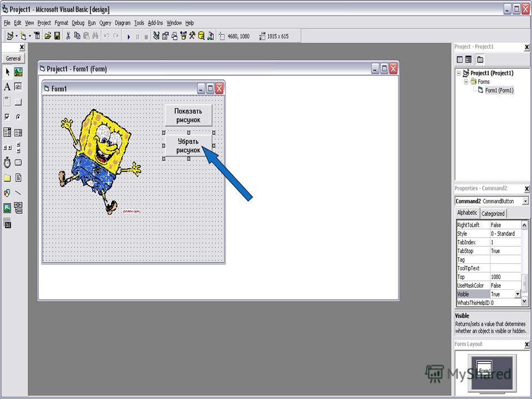Choose the OptionButton control tool
532x399 pixels.
click(18, 117)
